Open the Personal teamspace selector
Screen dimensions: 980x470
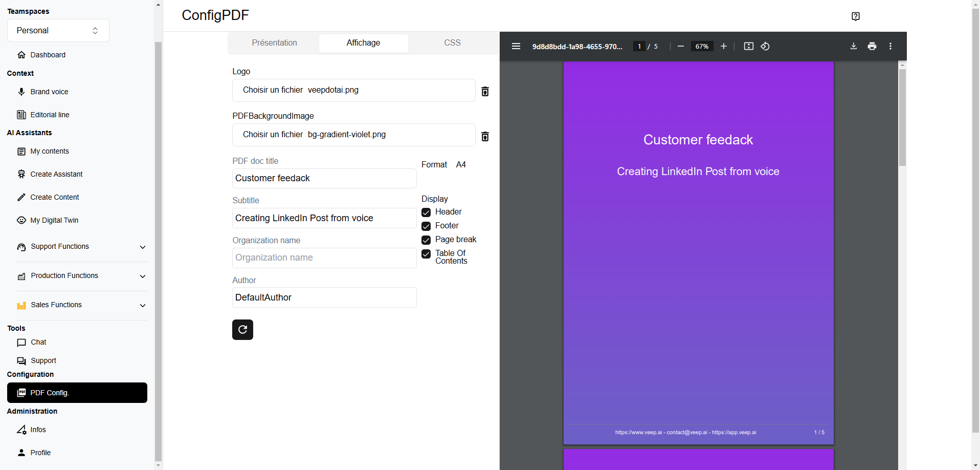(x=58, y=31)
